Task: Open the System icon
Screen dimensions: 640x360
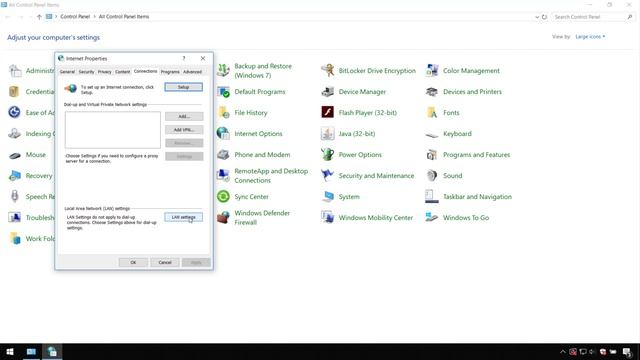Action: [327, 197]
